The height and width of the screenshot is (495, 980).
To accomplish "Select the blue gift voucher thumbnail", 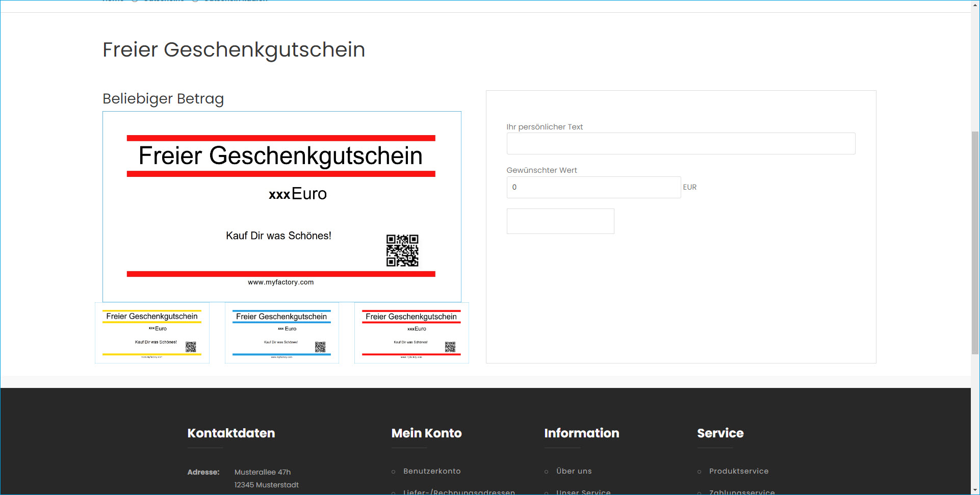I will click(282, 333).
